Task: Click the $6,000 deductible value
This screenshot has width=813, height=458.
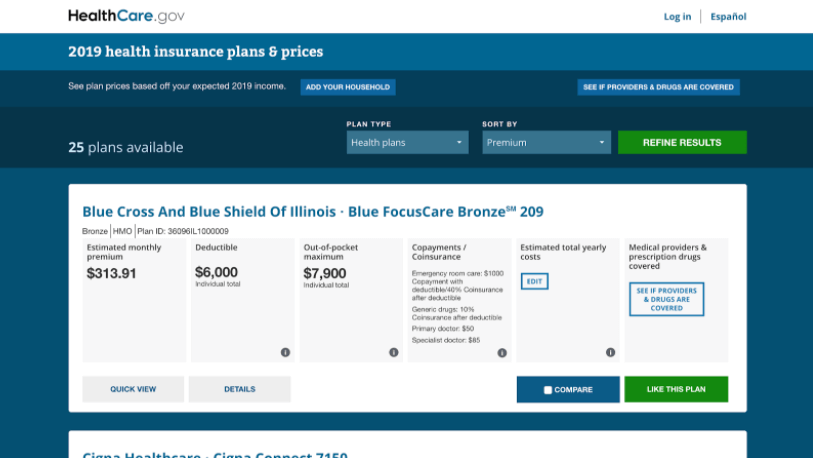Action: (x=216, y=272)
